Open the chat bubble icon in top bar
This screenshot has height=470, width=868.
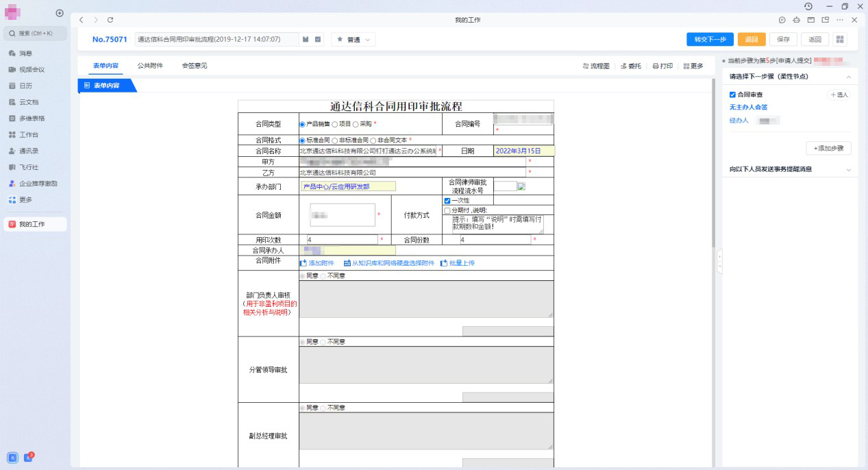pos(782,20)
